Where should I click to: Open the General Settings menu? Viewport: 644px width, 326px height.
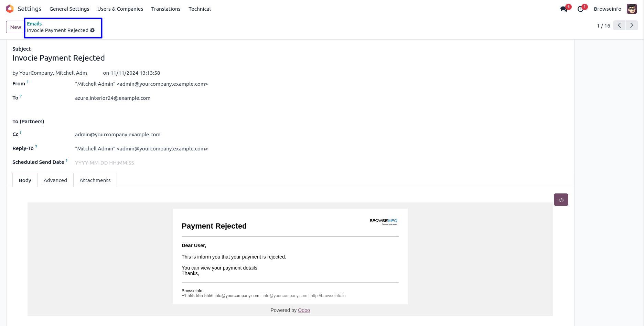coord(69,9)
